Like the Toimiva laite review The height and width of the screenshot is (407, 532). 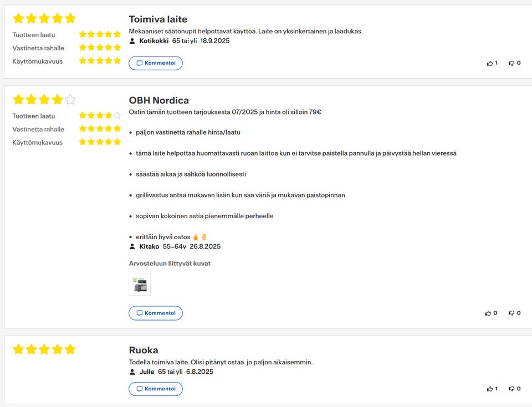[x=490, y=63]
